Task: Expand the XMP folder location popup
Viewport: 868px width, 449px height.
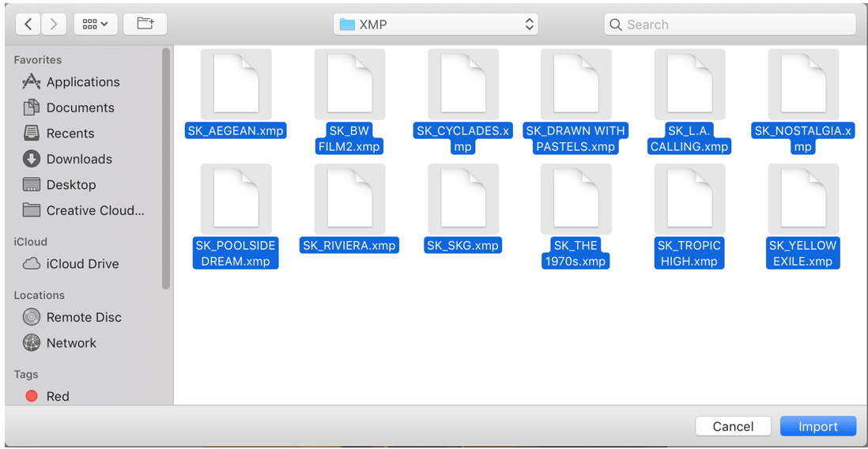Action: pyautogui.click(x=436, y=25)
